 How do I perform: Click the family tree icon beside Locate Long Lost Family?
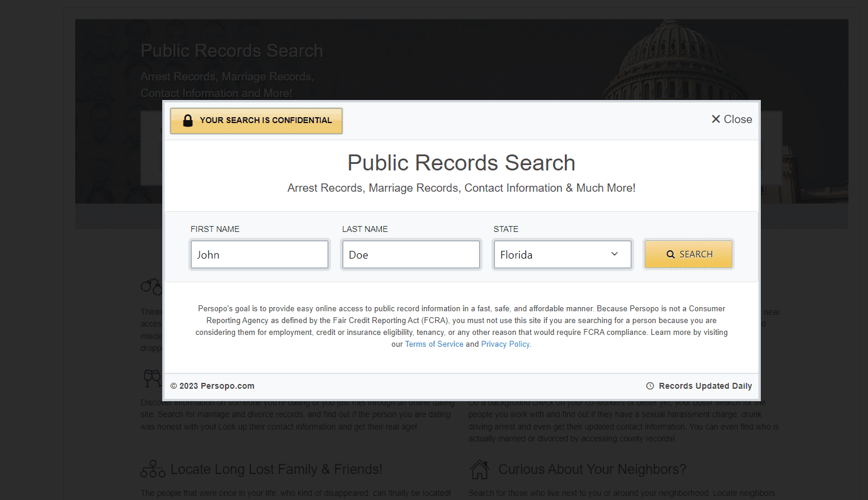pos(153,469)
